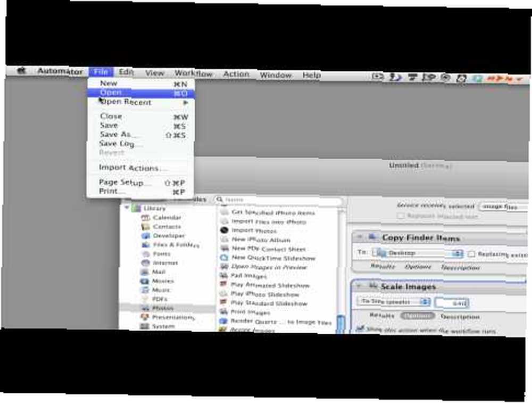The height and width of the screenshot is (403, 532).
Task: Choose New from the File menu
Action: click(x=141, y=83)
